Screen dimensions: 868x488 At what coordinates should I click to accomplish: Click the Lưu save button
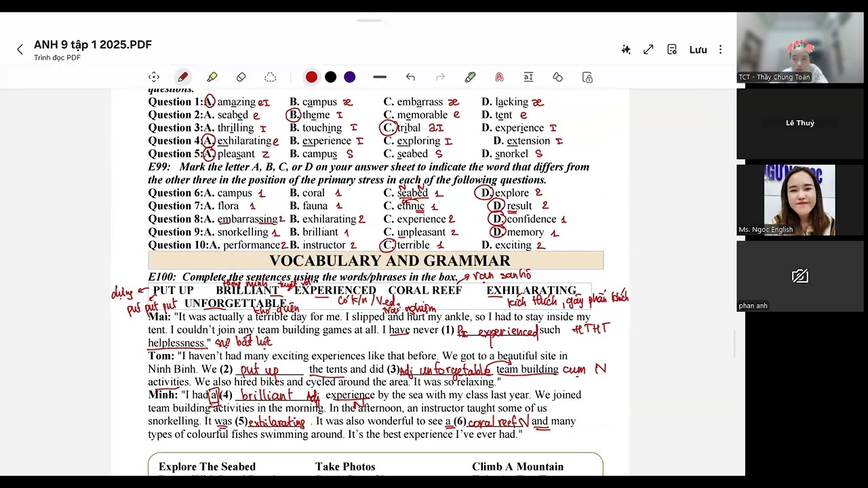coord(698,49)
